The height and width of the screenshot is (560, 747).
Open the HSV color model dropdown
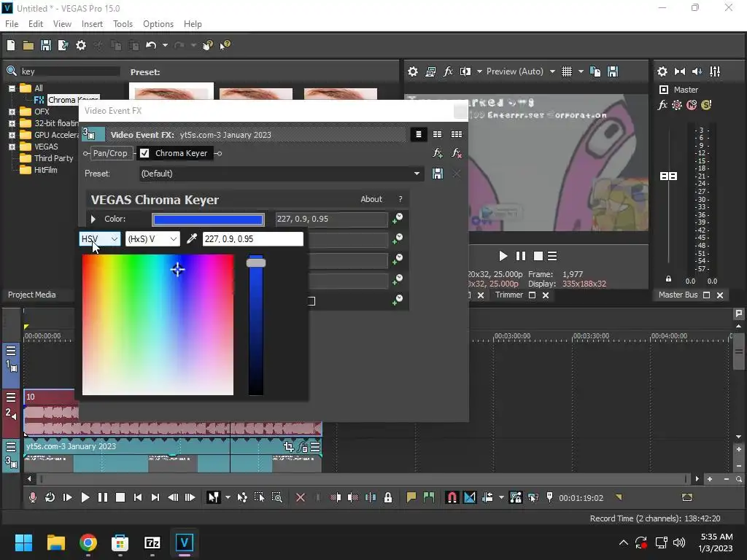tap(99, 238)
